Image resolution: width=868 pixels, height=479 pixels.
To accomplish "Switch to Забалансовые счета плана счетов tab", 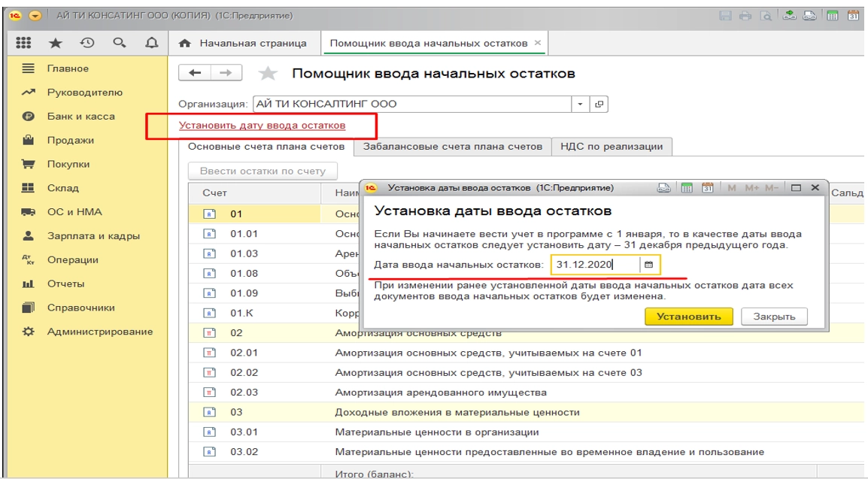I will (453, 147).
